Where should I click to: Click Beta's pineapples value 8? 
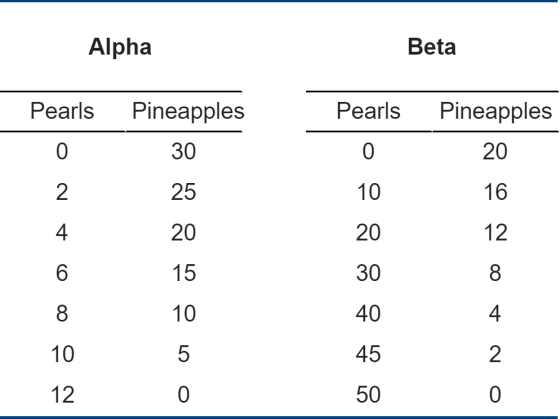point(495,273)
